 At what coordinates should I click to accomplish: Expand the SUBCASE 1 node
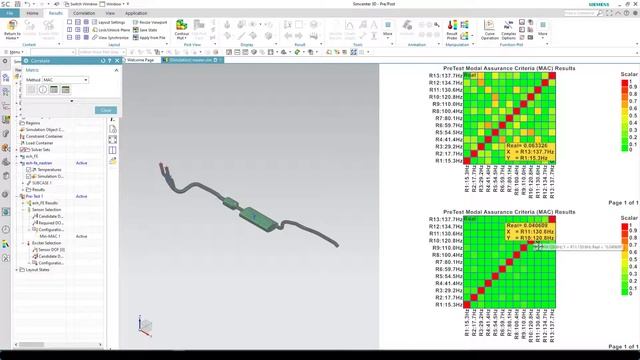coord(23,183)
